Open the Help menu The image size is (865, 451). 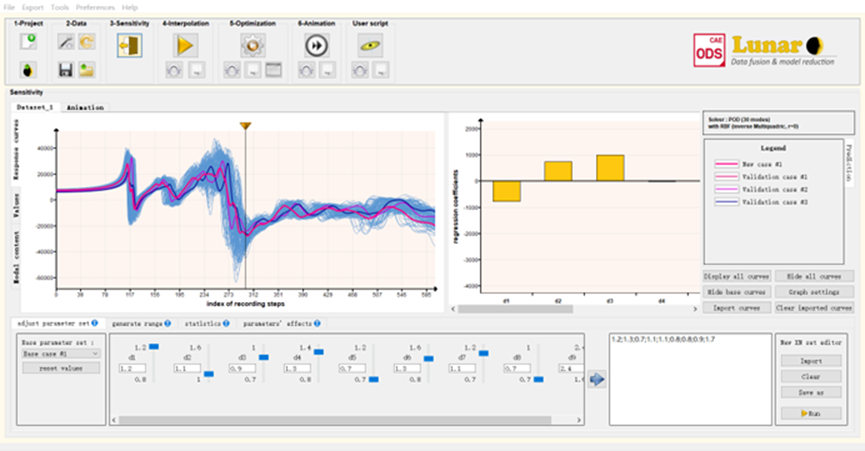130,7
